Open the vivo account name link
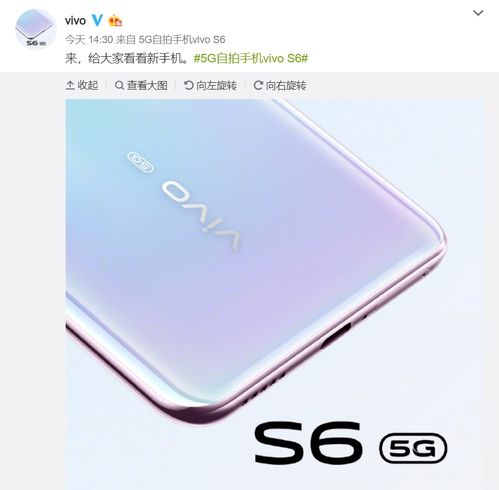This screenshot has height=490, width=499. tap(75, 21)
